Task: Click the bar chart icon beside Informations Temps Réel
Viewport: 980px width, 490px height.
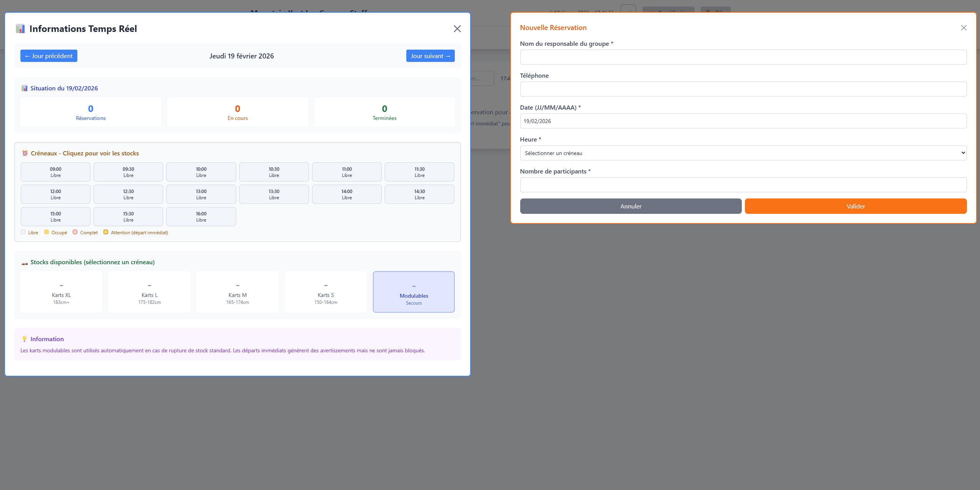Action: coord(20,29)
